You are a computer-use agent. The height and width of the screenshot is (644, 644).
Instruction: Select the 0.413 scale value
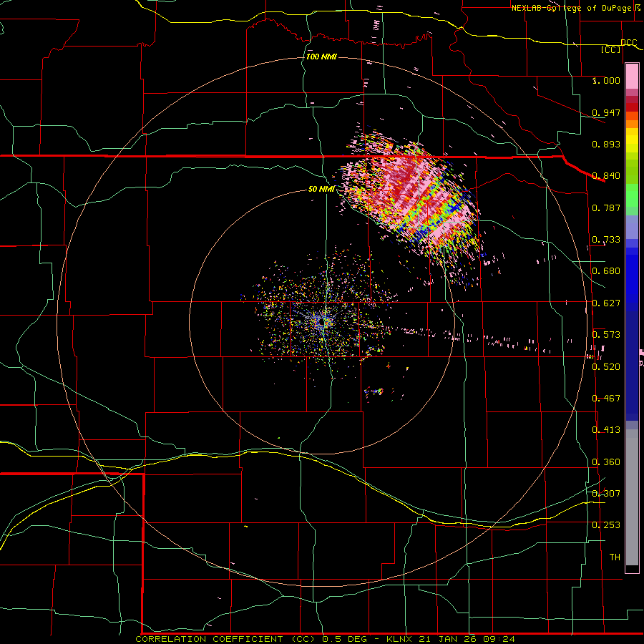tap(606, 429)
